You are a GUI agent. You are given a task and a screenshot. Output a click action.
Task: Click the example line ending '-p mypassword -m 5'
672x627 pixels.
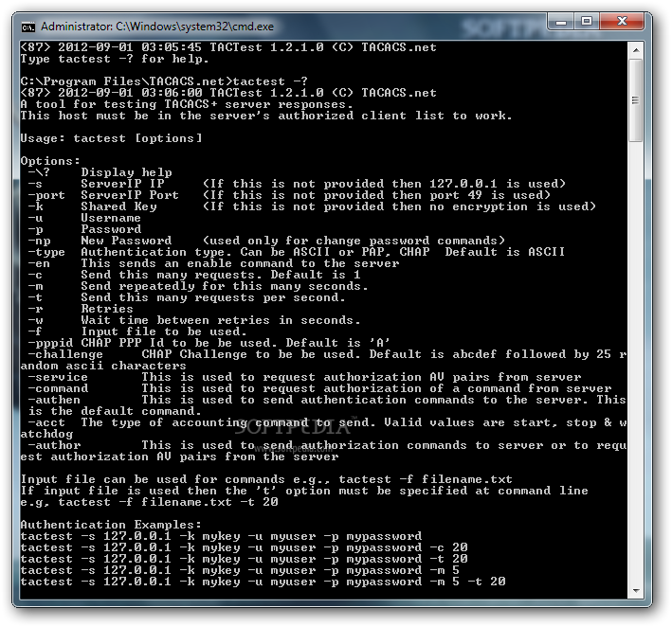pyautogui.click(x=240, y=570)
